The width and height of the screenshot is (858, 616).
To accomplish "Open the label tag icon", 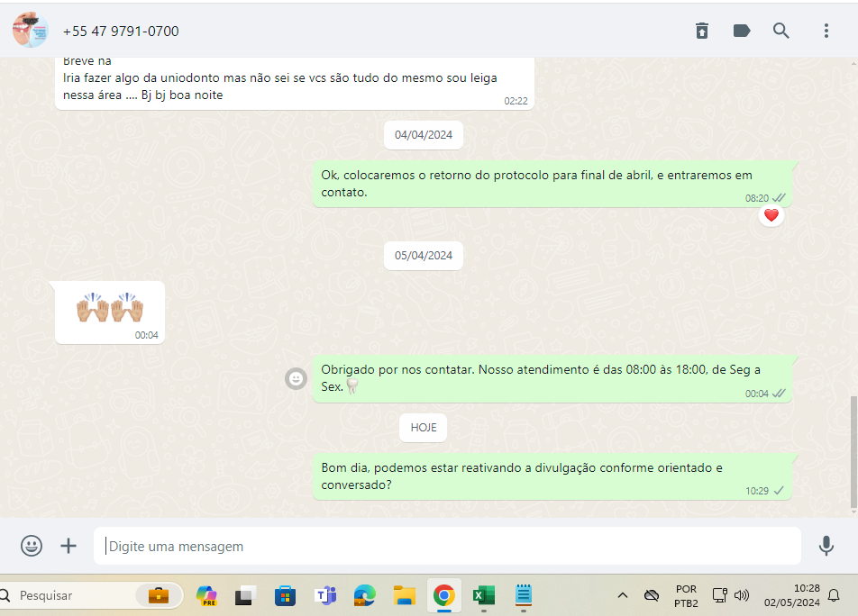I will [742, 31].
